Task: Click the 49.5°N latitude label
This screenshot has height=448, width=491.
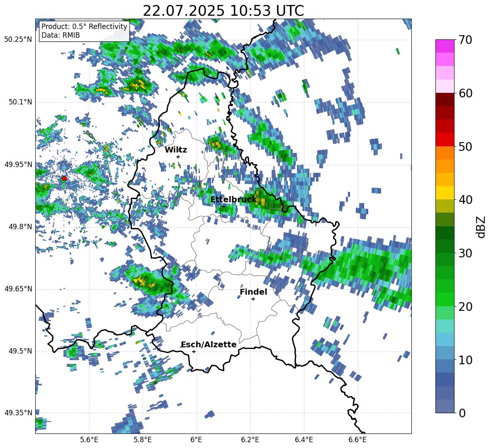Action: (x=20, y=351)
